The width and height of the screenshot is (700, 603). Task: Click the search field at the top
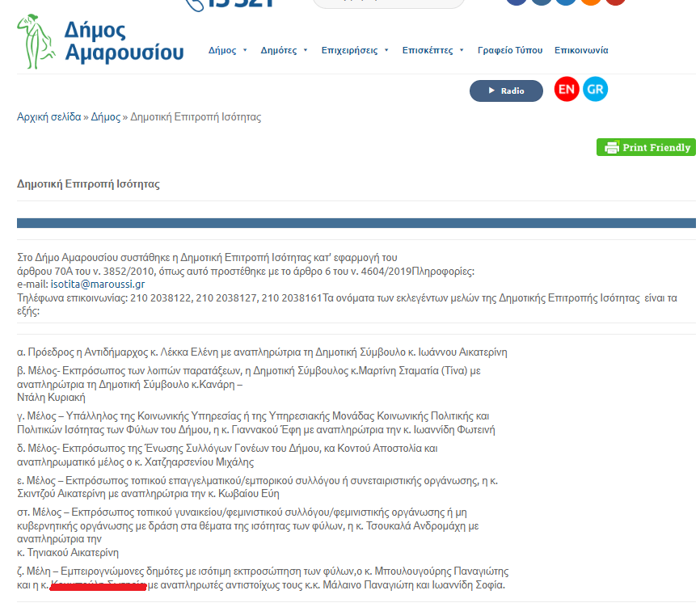coord(388,2)
